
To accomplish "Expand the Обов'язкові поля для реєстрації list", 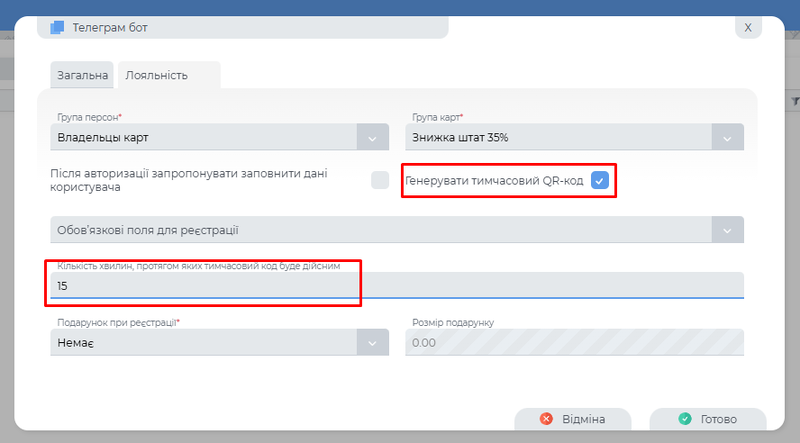I will pos(380,230).
